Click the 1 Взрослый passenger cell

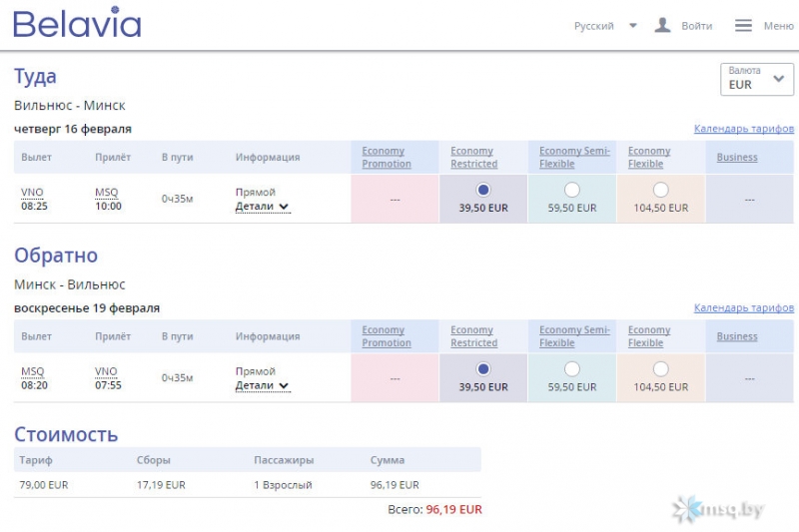point(283,485)
